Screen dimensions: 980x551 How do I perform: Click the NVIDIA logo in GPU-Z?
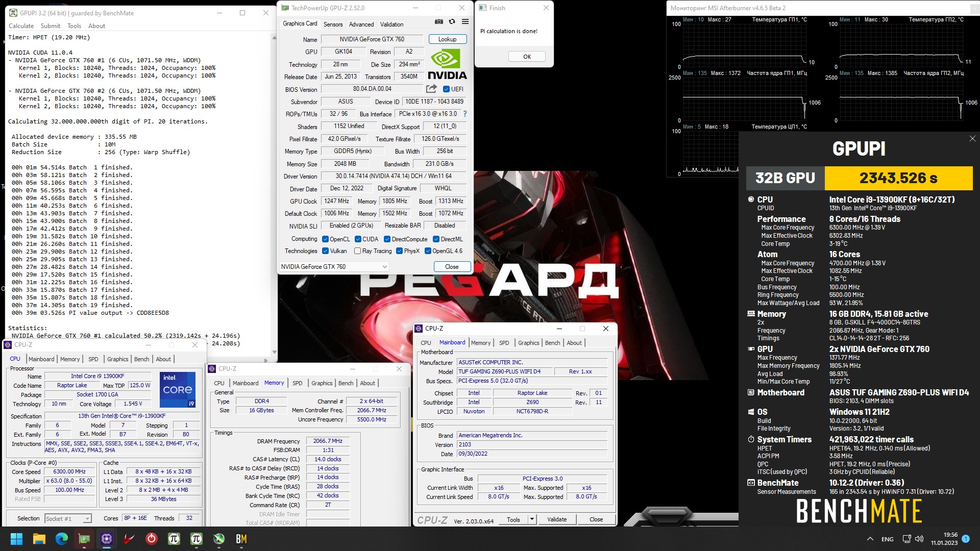pos(447,64)
